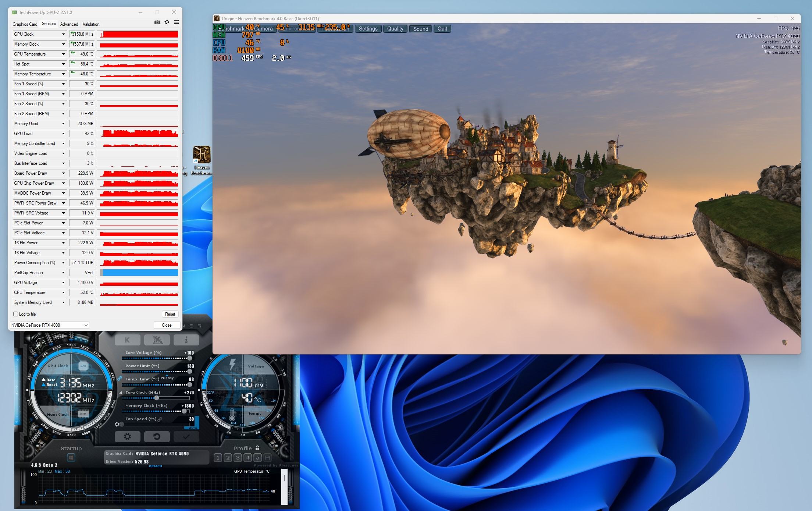The width and height of the screenshot is (812, 511).
Task: Reset Afterburner settings with the revert arrow
Action: pos(157,436)
